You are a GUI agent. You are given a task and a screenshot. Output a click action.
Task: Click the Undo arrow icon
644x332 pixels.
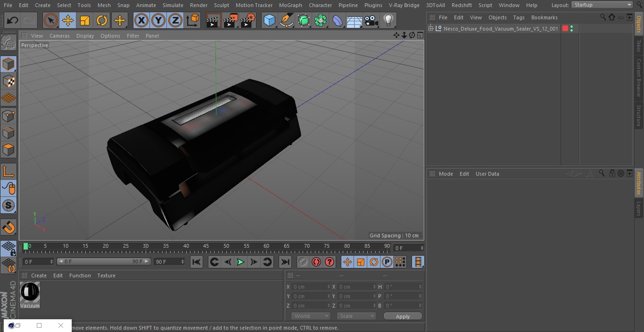(13, 20)
